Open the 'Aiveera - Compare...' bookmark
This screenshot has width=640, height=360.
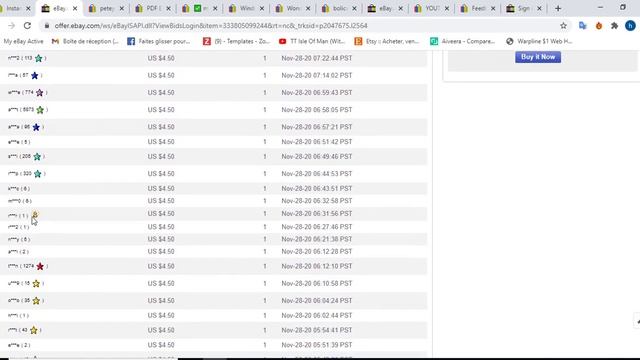point(462,41)
